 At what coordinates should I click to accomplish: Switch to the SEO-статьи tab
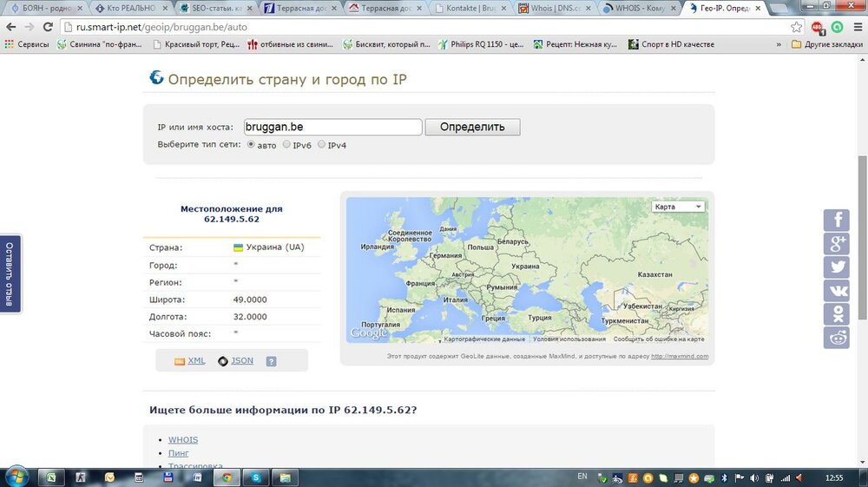coord(216,9)
